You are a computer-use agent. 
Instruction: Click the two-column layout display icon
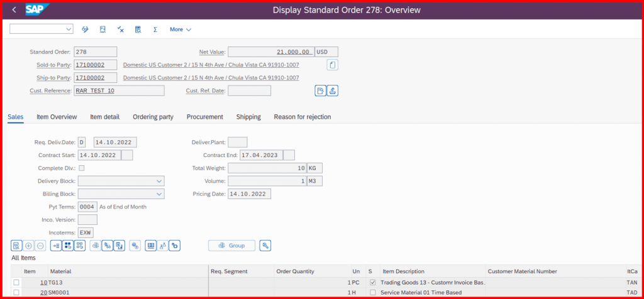pyautogui.click(x=151, y=246)
